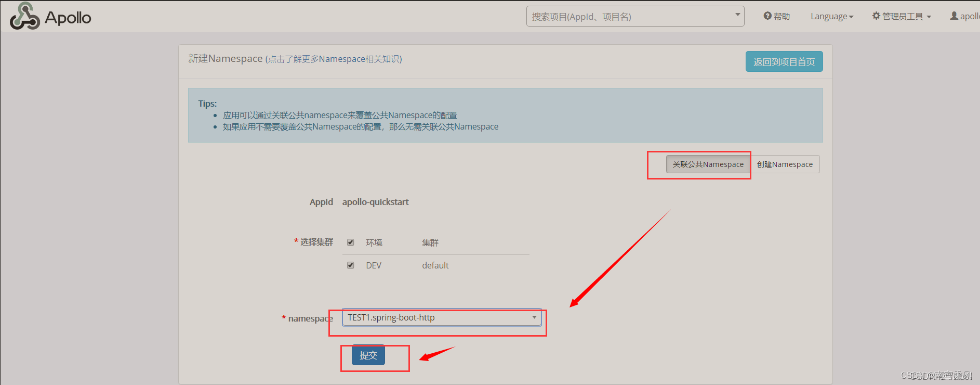Click the user profile icon

[954, 16]
